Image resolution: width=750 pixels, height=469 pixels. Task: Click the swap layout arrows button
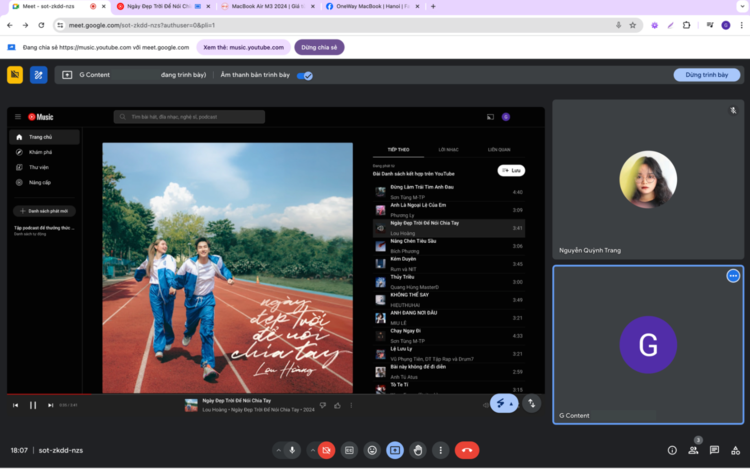point(531,404)
